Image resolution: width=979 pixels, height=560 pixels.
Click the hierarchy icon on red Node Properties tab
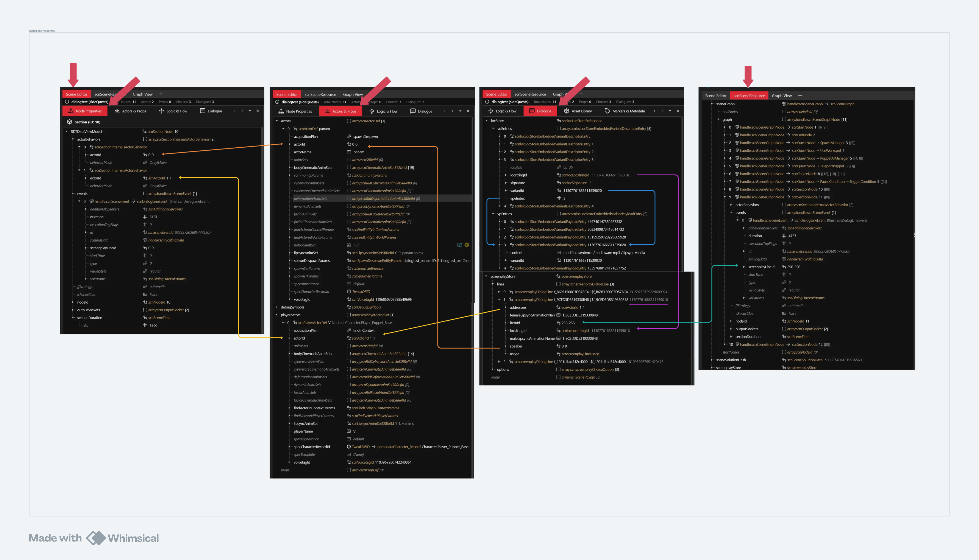(x=71, y=111)
